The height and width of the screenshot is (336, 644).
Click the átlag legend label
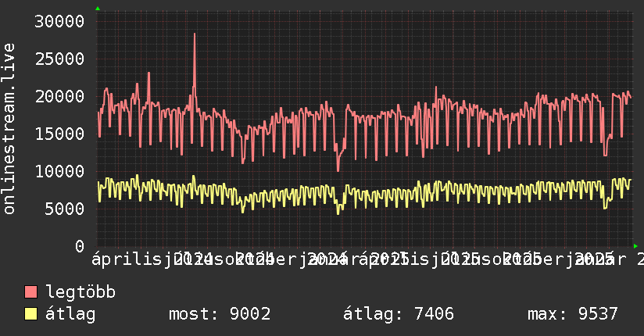(70, 314)
